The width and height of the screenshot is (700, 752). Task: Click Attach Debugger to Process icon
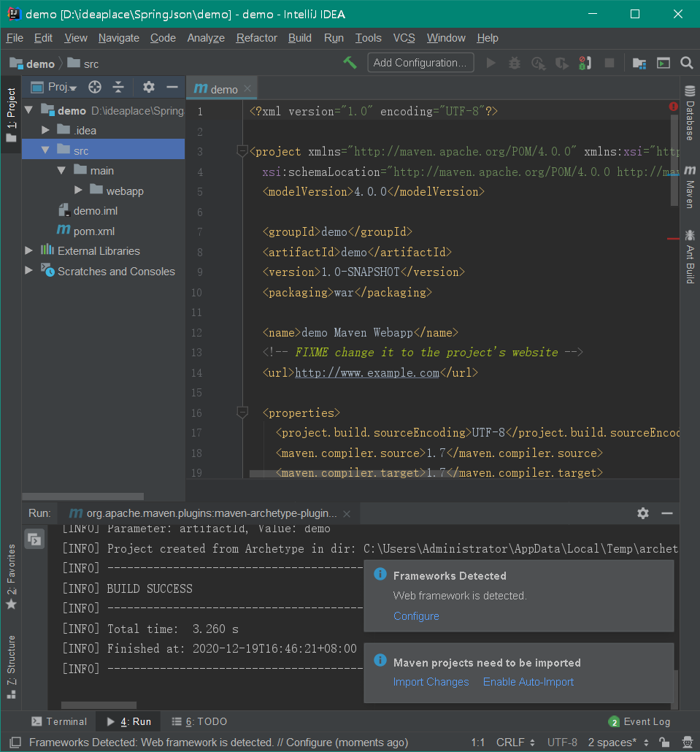[585, 63]
